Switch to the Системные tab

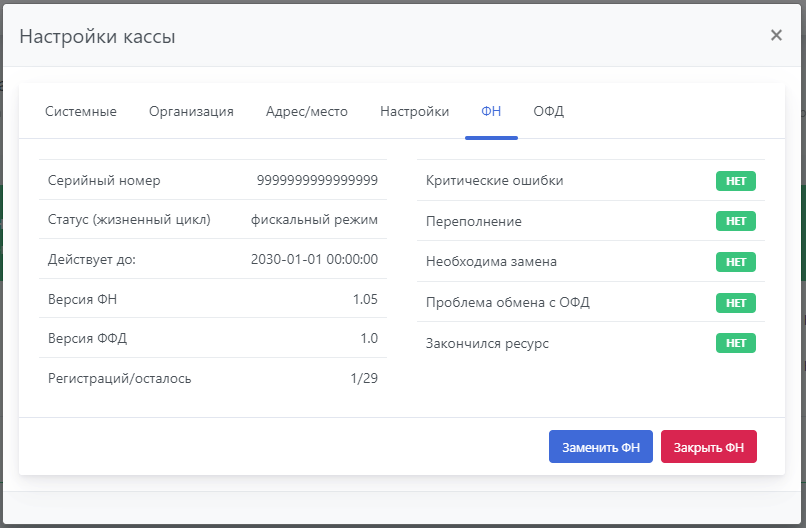(x=81, y=111)
